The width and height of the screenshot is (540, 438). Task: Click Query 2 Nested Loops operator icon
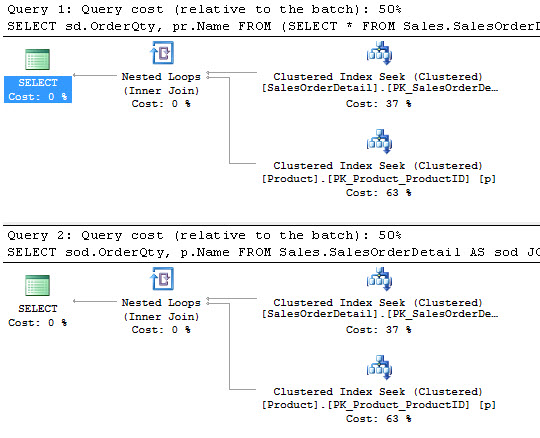tap(162, 279)
